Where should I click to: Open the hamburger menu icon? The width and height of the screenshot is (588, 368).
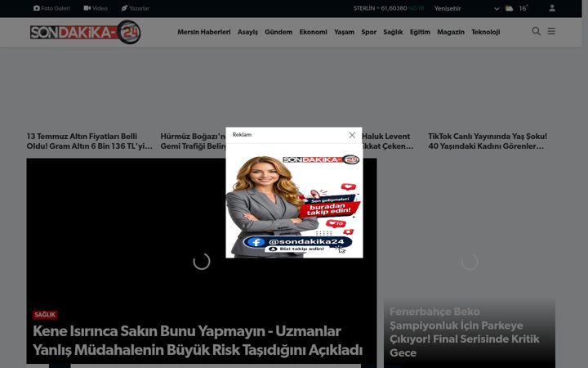point(551,31)
